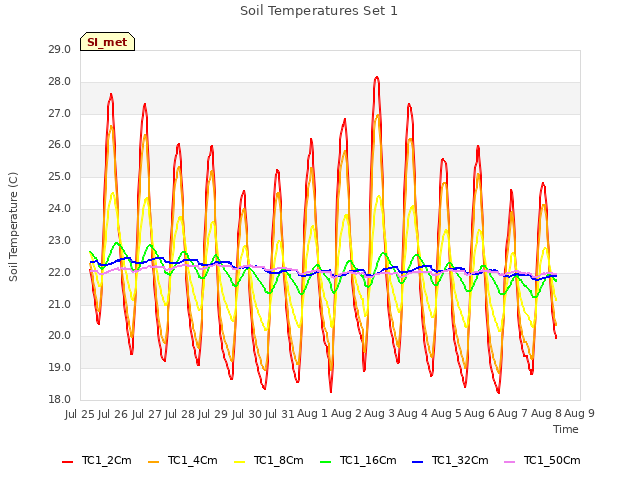Click the 18.0 y-axis tick label

coord(59,399)
